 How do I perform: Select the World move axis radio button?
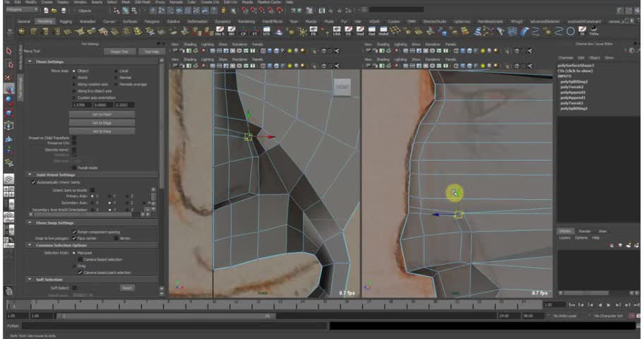pyautogui.click(x=73, y=78)
